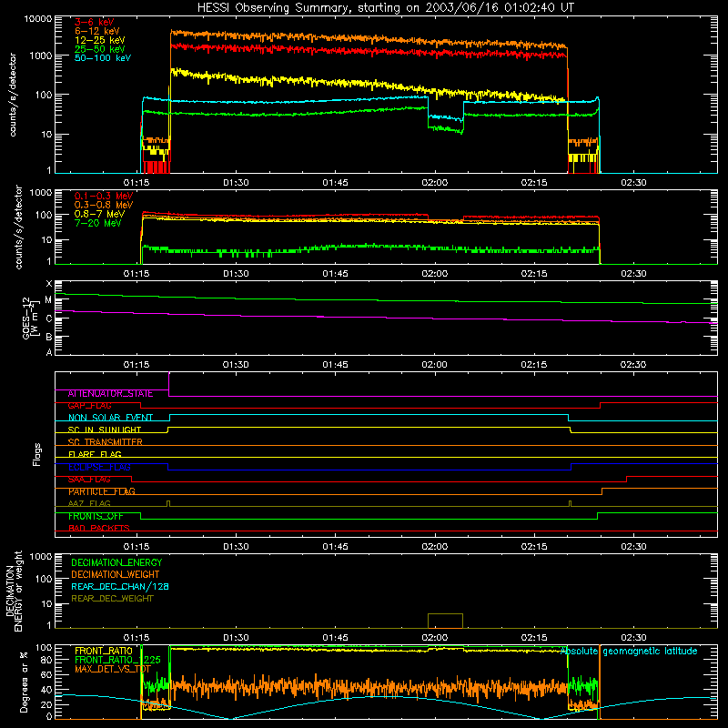The width and height of the screenshot is (728, 728).
Task: Click the MAX_DET_VS_TOT legend label
Action: [113, 669]
